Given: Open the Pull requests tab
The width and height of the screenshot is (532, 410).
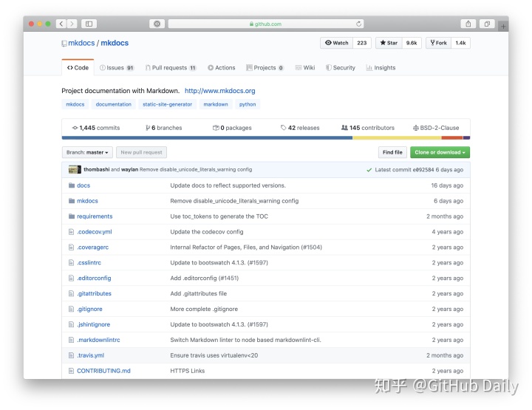Looking at the screenshot, I should pos(171,67).
